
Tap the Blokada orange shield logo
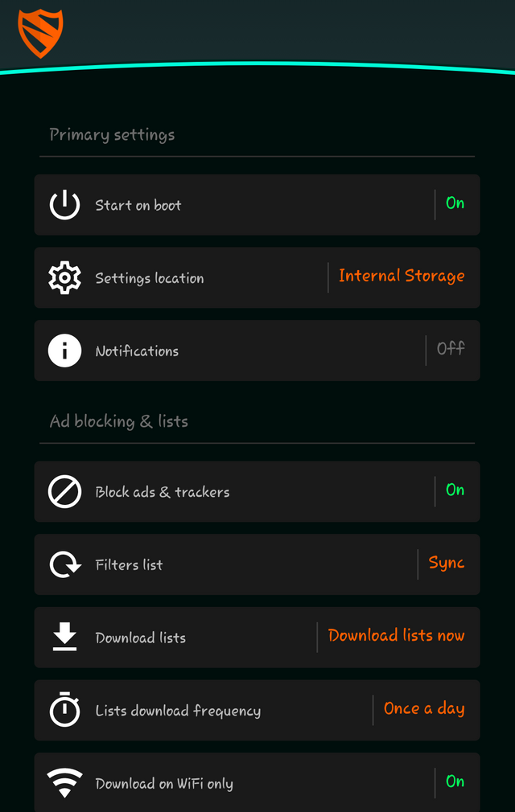(x=40, y=33)
